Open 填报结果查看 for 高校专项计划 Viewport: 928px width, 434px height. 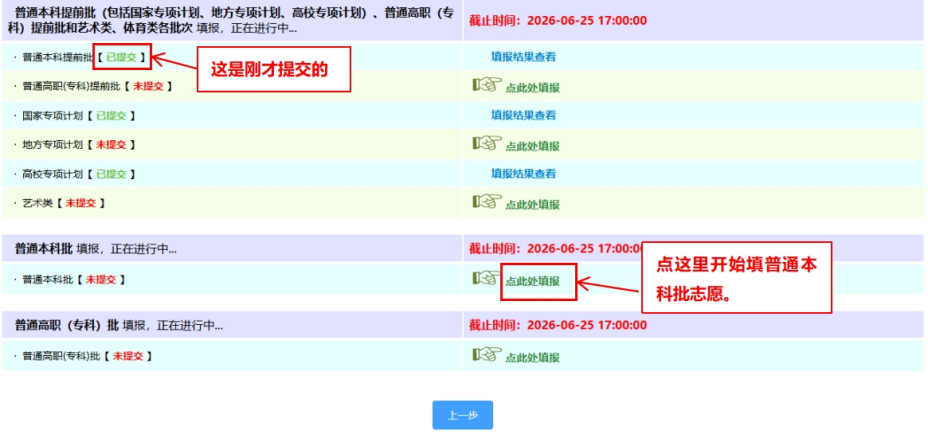[x=523, y=174]
